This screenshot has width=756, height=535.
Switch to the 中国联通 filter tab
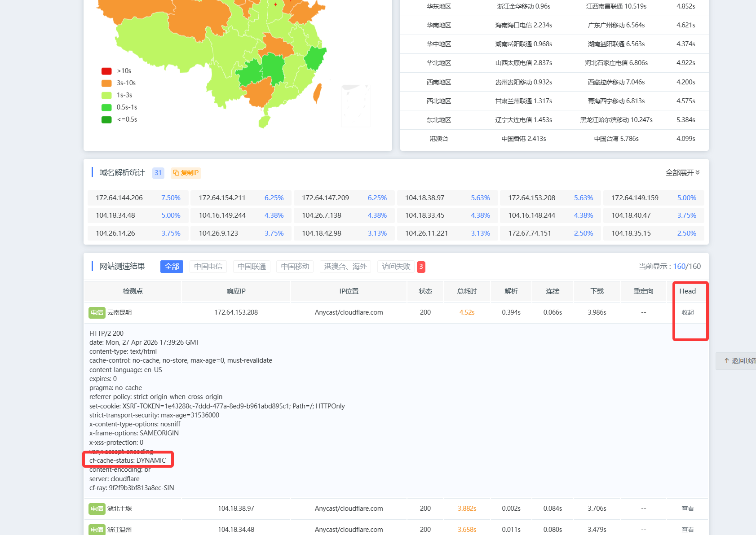tap(252, 267)
